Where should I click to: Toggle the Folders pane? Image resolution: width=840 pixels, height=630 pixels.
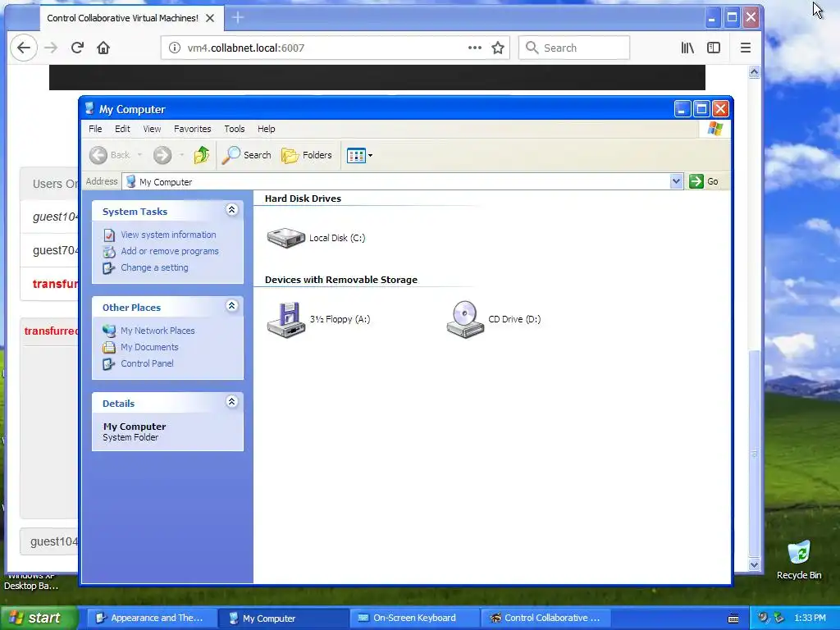click(x=307, y=155)
